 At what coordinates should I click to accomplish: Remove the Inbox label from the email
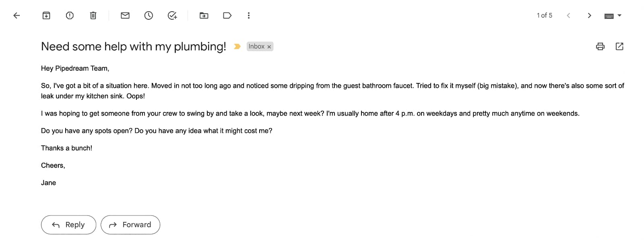pyautogui.click(x=269, y=46)
